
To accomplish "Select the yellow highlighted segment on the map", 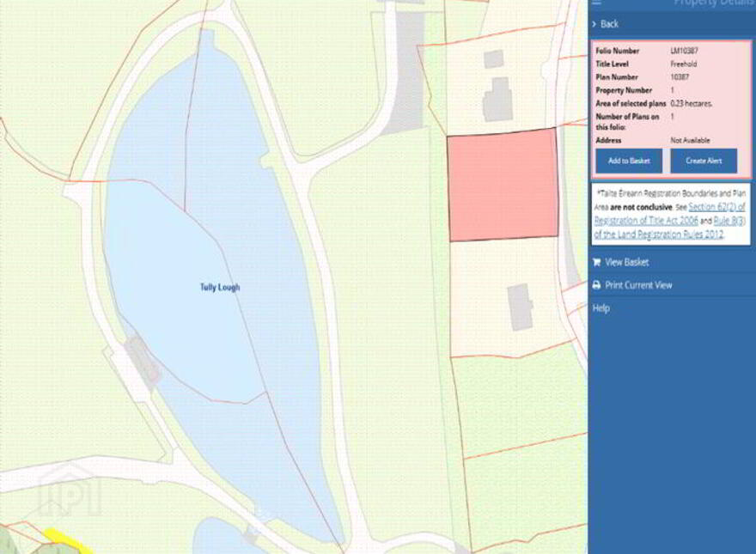I will [x=68, y=541].
